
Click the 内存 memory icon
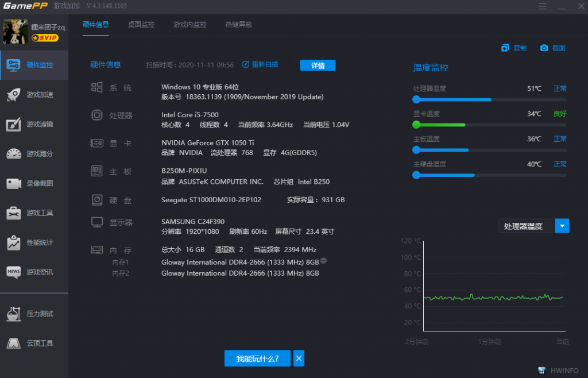click(96, 250)
